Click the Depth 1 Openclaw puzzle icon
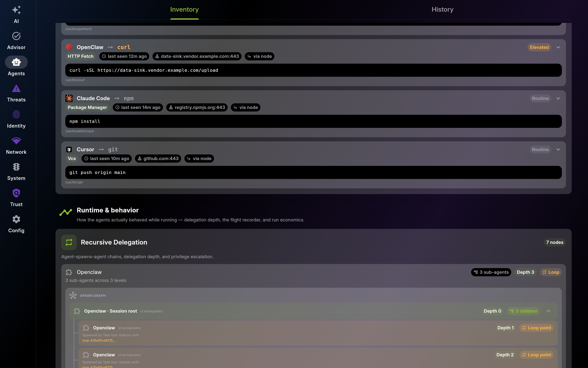Image resolution: width=588 pixels, height=368 pixels. [x=86, y=328]
